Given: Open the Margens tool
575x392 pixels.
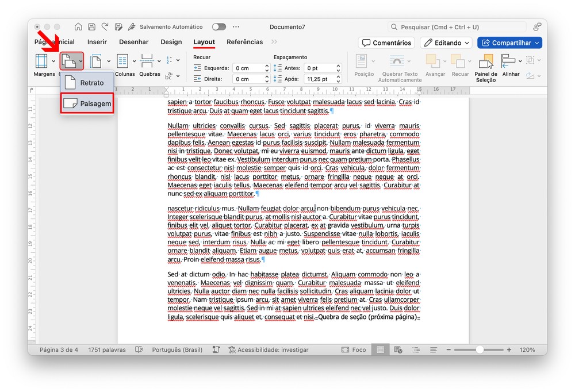Looking at the screenshot, I should point(41,62).
